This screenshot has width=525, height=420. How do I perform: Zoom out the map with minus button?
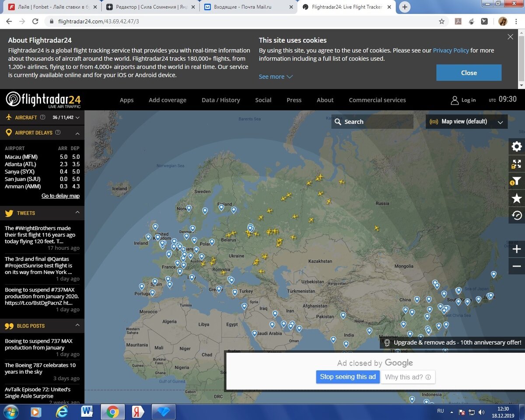click(517, 266)
